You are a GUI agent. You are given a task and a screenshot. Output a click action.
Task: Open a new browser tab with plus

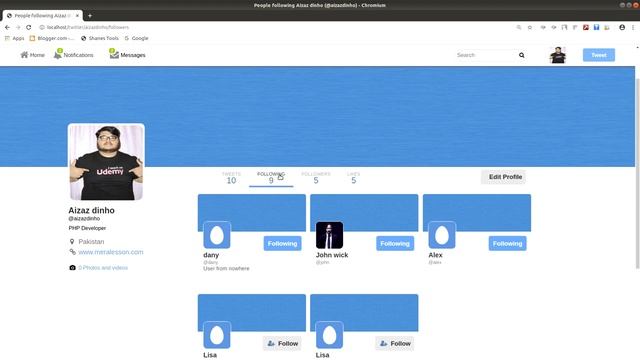coord(90,16)
